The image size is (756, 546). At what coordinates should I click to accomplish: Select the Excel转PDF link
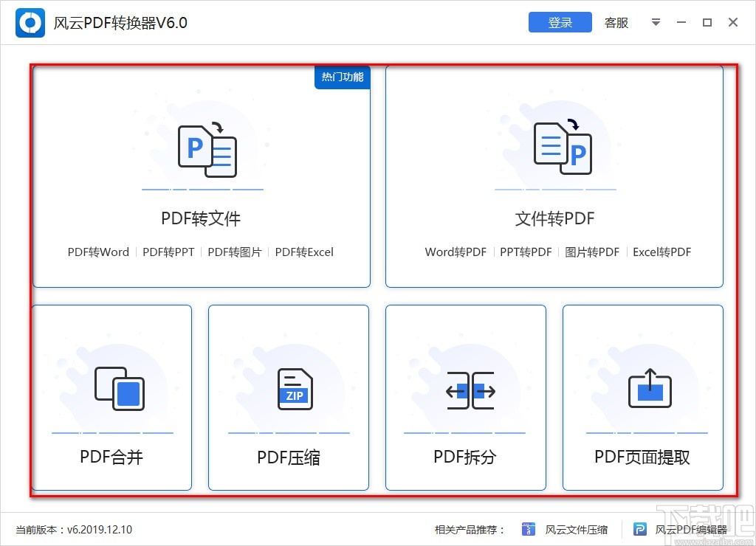point(661,252)
